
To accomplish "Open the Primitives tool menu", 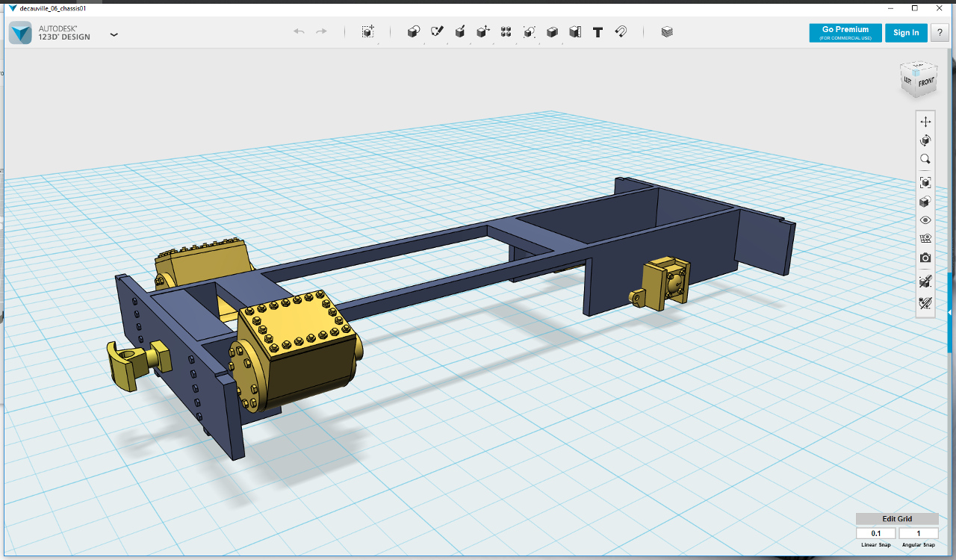I will pos(413,32).
